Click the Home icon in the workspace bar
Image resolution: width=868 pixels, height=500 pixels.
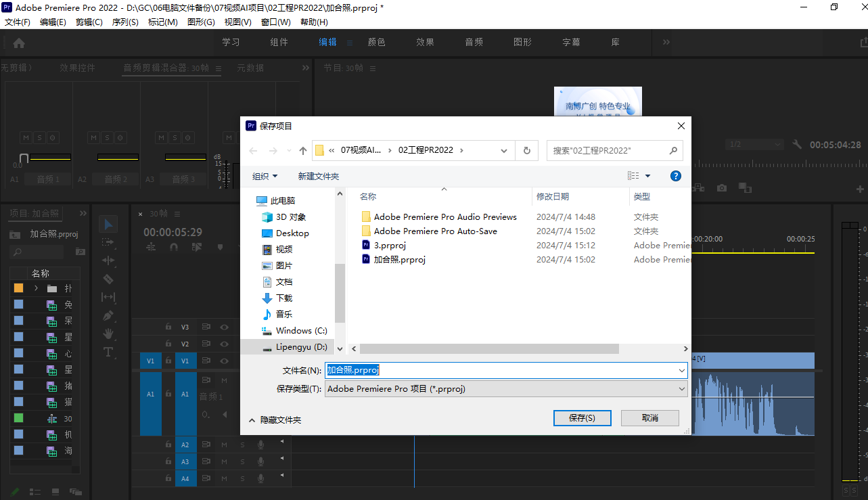click(19, 43)
